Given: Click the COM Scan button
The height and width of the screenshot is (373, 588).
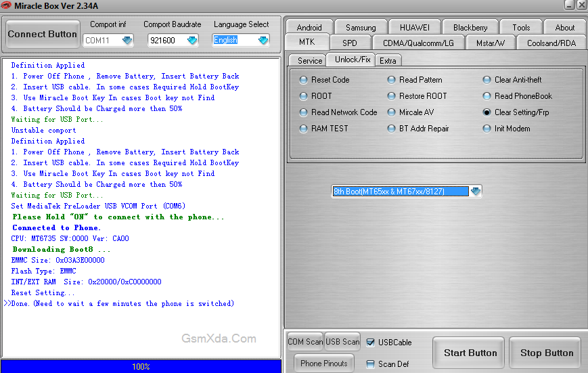Looking at the screenshot, I should pyautogui.click(x=305, y=341).
